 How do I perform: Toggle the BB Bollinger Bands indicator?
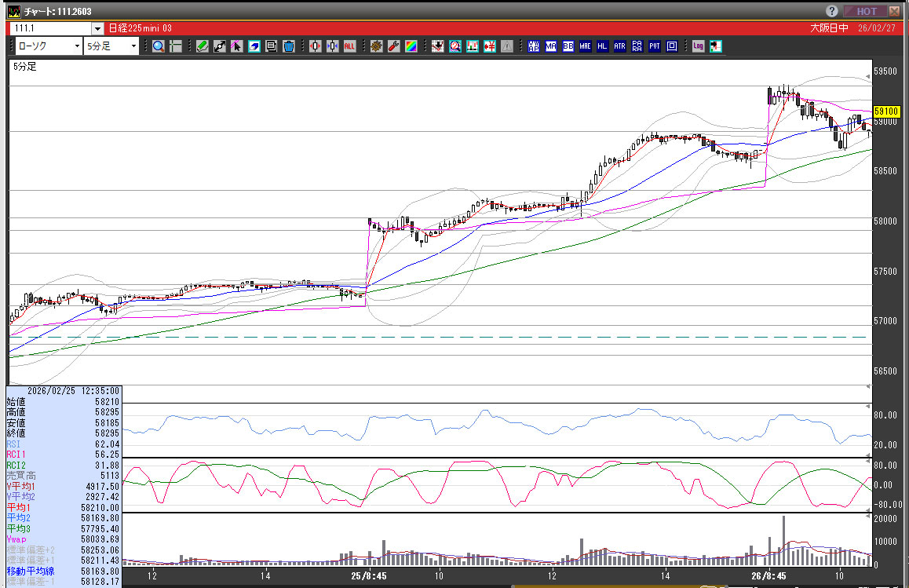[x=568, y=46]
